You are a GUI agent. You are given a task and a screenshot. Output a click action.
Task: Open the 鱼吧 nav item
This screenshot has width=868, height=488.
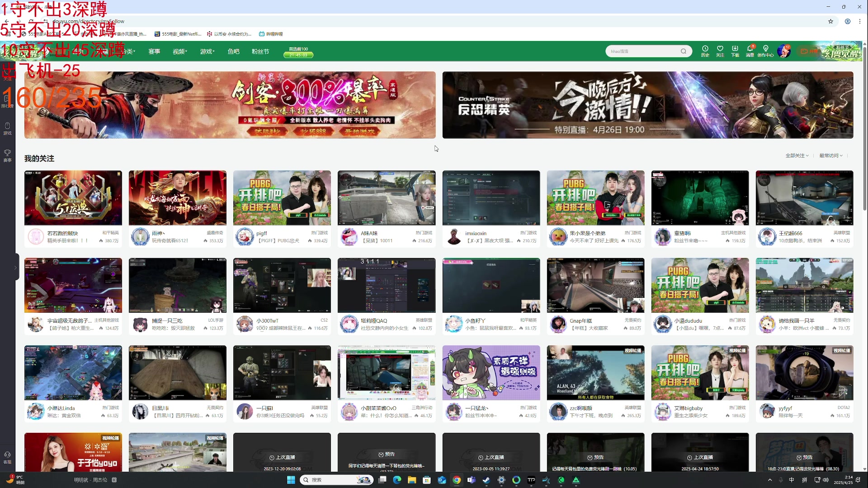[x=234, y=52]
